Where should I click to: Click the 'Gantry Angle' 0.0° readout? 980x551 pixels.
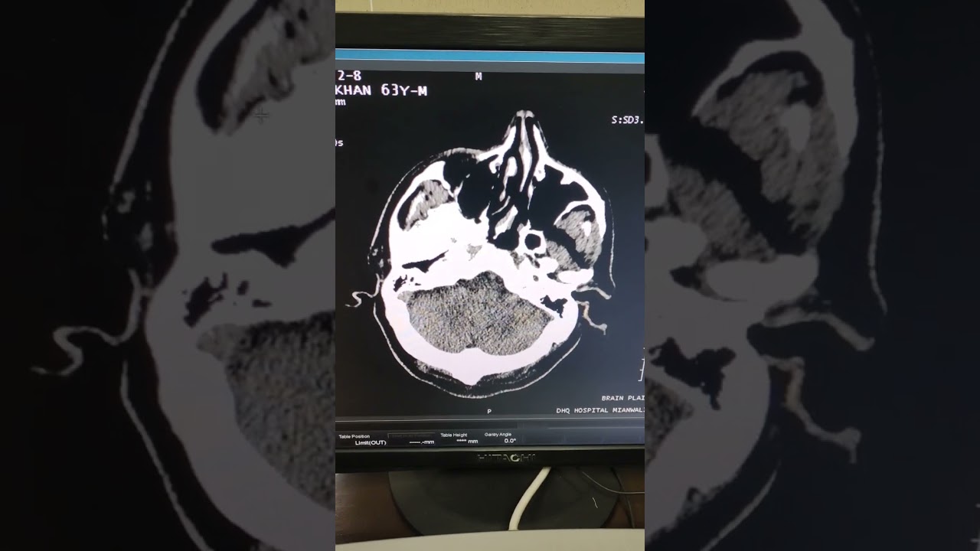[x=510, y=441]
